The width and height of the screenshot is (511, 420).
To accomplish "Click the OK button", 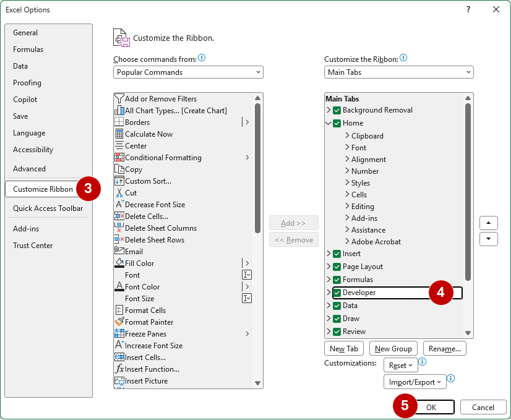I will pyautogui.click(x=431, y=407).
